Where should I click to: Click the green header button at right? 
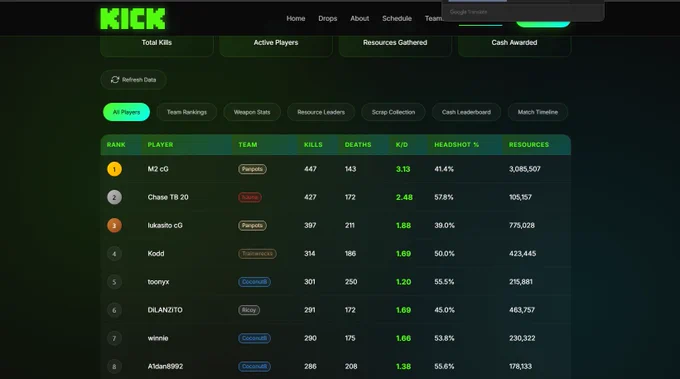coord(543,24)
